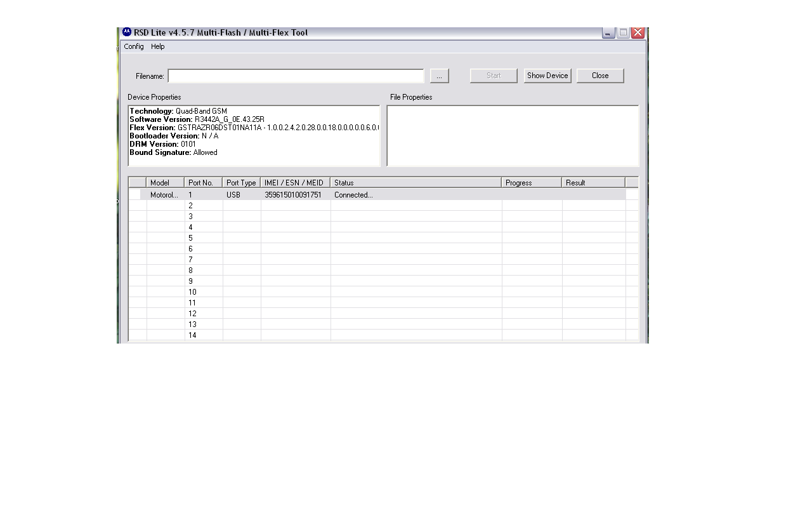Click the Bound Signature: Allowed line
The image size is (812, 508).
coord(173,152)
